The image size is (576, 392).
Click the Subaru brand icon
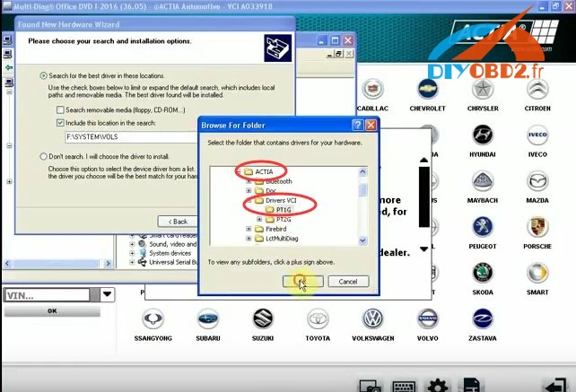pos(207,319)
